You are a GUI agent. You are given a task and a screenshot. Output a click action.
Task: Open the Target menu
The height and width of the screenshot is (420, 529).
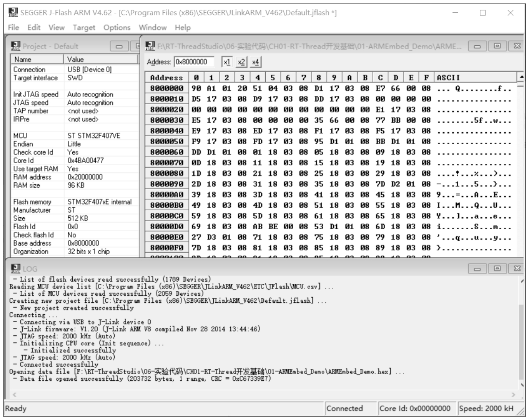click(x=84, y=27)
